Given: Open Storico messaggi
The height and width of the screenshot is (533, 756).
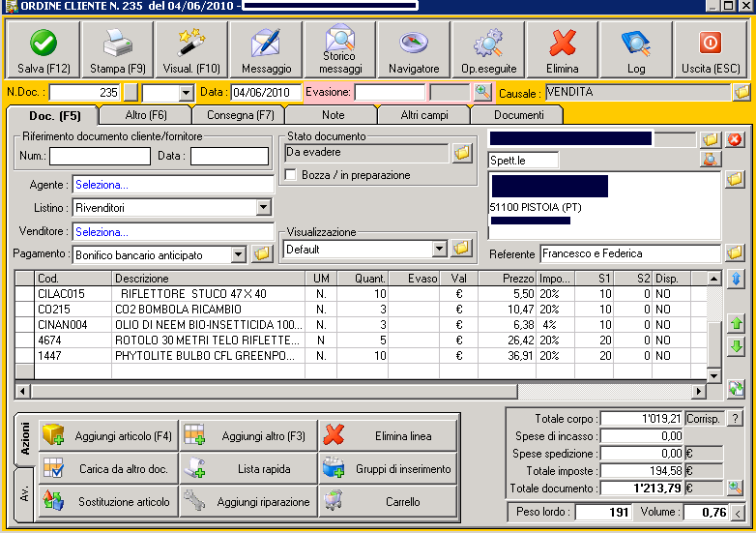Looking at the screenshot, I should [340, 49].
